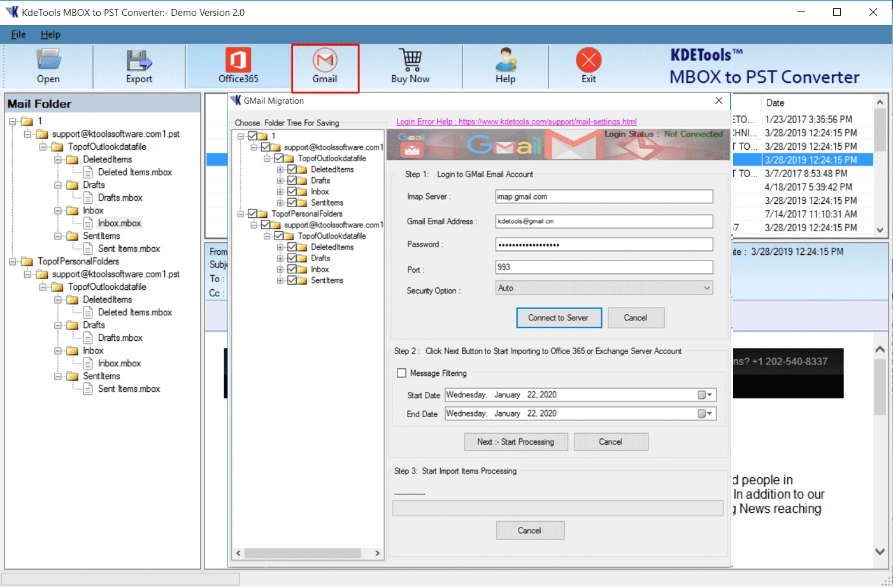Screen dimensions: 893x588
Task: Click the email list vertical scrollbar thumb
Action: [x=880, y=129]
